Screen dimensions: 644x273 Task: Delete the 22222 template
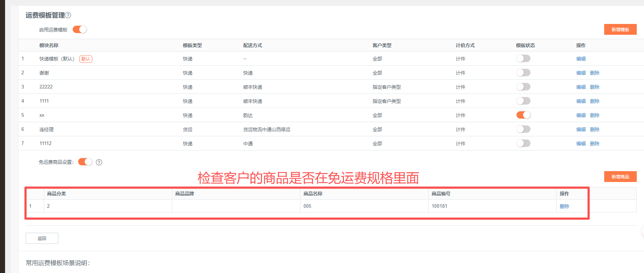[595, 87]
